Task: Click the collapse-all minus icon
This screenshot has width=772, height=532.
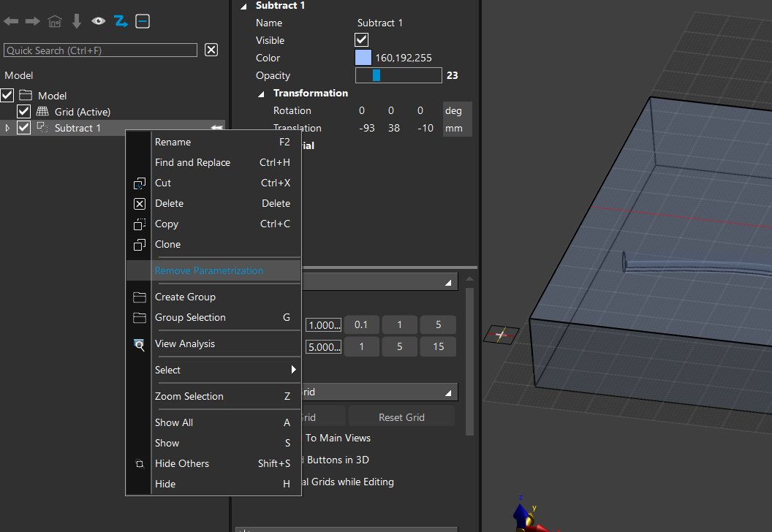Action: tap(143, 22)
